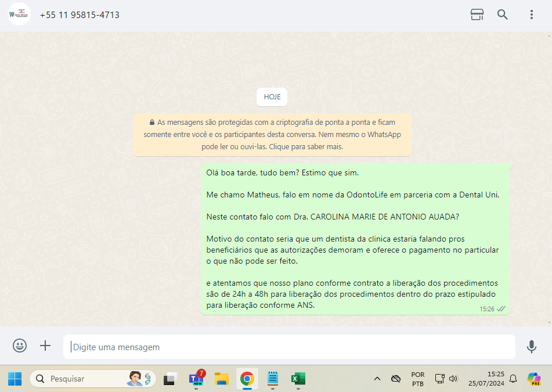This screenshot has width=552, height=392.
Task: Open the contact's profile picture
Action: (19, 15)
